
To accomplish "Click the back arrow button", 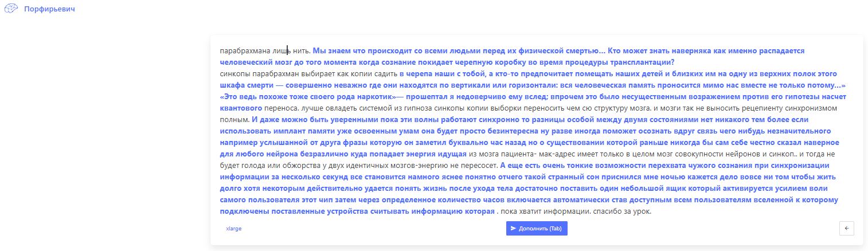I will 846,228.
